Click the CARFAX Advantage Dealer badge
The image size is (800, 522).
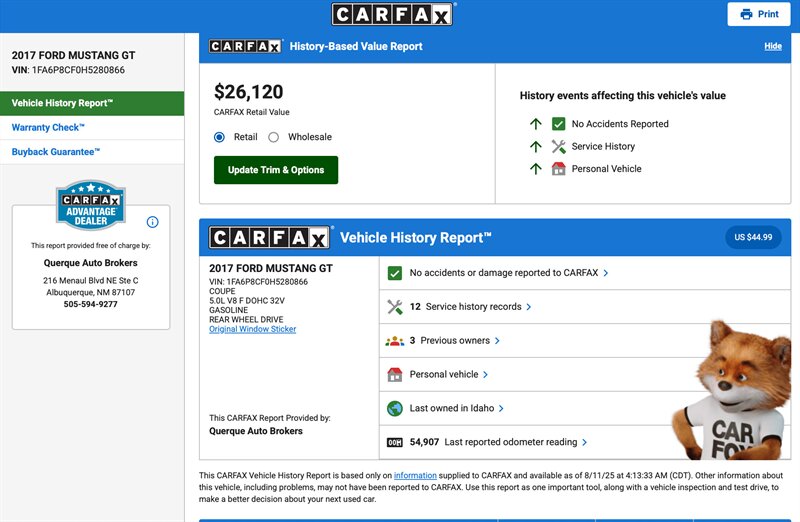click(91, 205)
